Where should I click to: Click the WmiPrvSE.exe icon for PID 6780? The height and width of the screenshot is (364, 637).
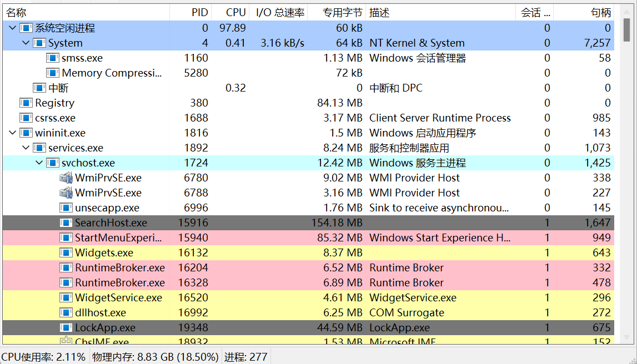tap(66, 178)
